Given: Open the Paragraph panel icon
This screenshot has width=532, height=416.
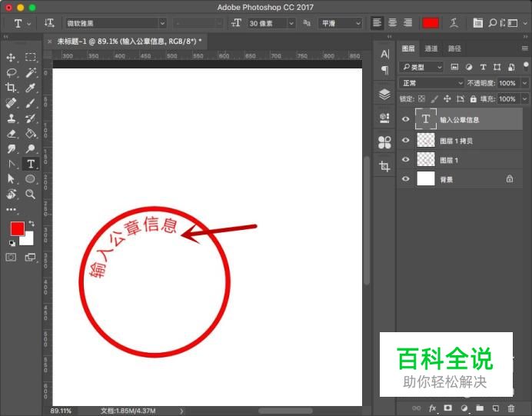Looking at the screenshot, I should click(384, 70).
